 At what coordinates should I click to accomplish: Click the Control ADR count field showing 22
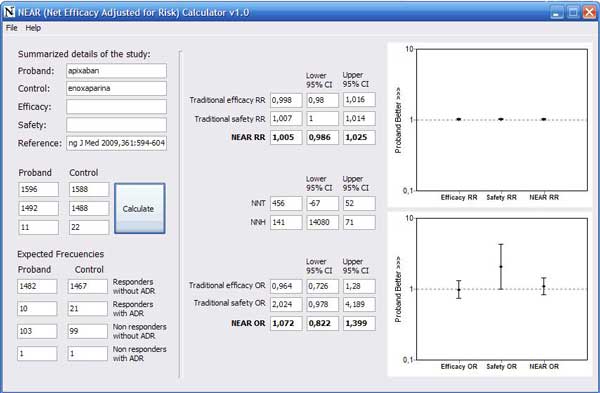pyautogui.click(x=89, y=227)
